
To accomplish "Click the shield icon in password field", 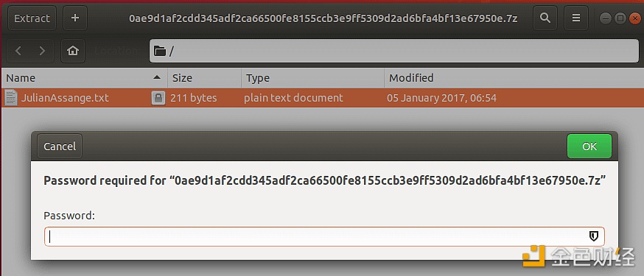I will tap(593, 236).
